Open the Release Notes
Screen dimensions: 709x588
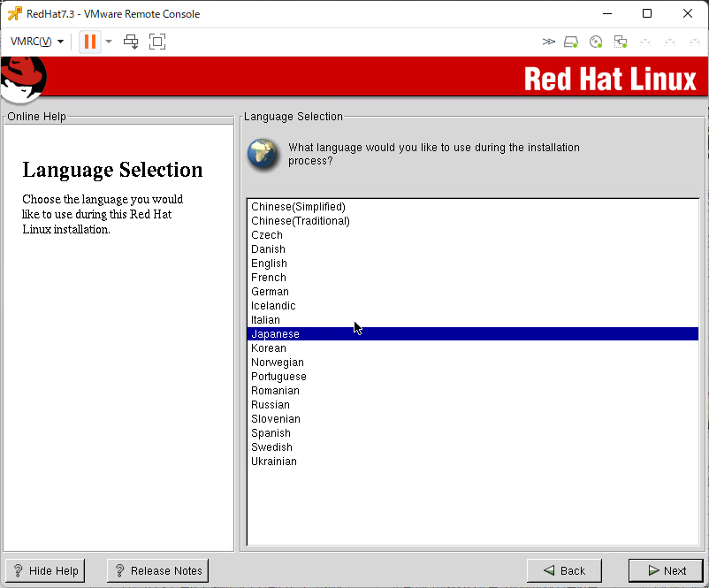tap(158, 571)
